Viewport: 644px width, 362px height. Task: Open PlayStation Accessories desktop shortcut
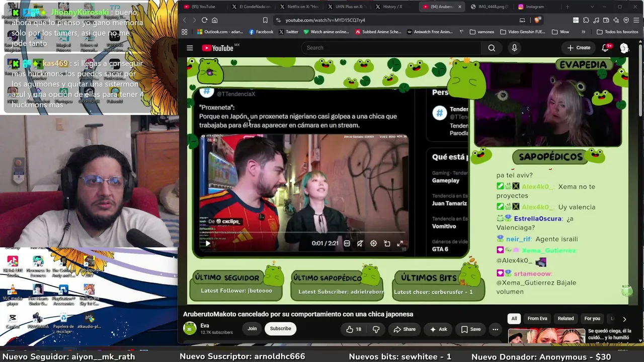tap(63, 294)
